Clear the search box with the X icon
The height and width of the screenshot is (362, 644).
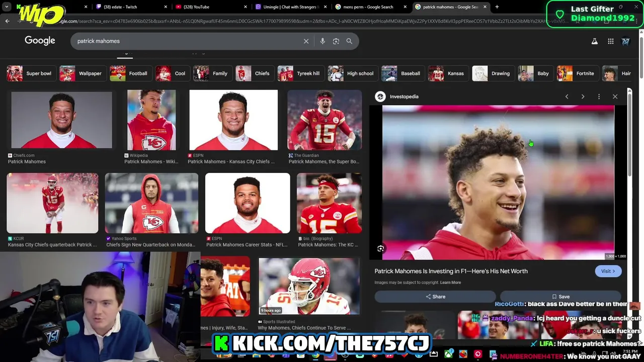click(x=306, y=41)
